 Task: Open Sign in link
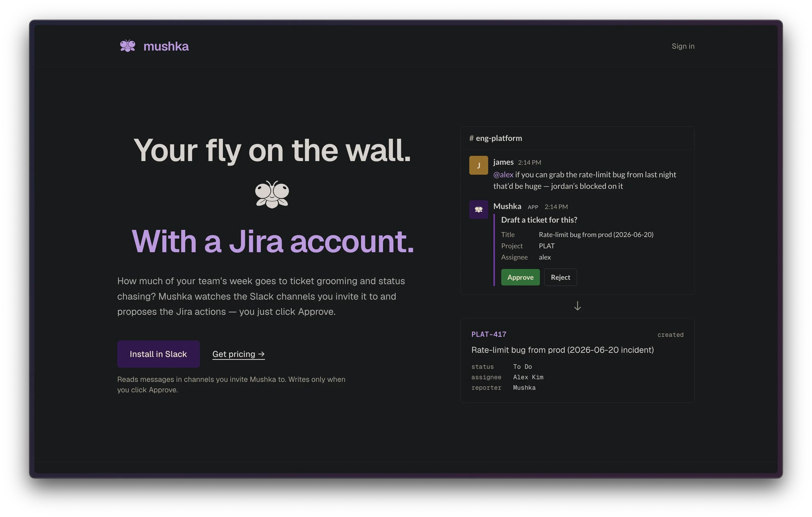(683, 46)
